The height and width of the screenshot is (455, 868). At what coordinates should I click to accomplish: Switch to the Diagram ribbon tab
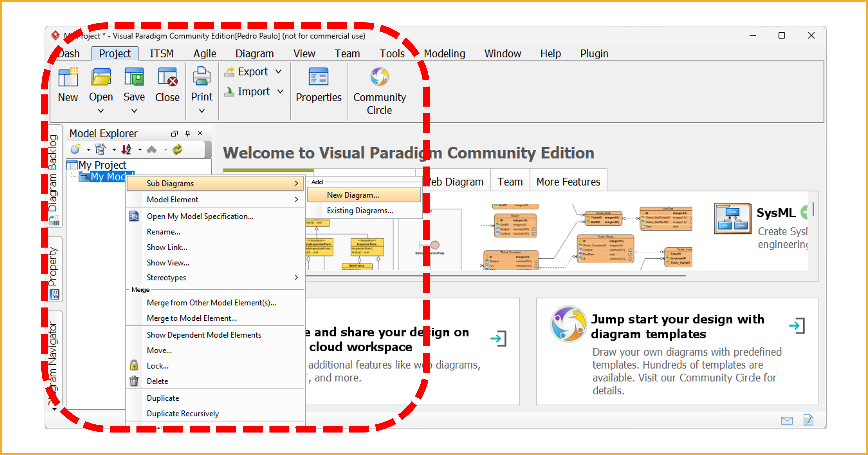pos(254,54)
